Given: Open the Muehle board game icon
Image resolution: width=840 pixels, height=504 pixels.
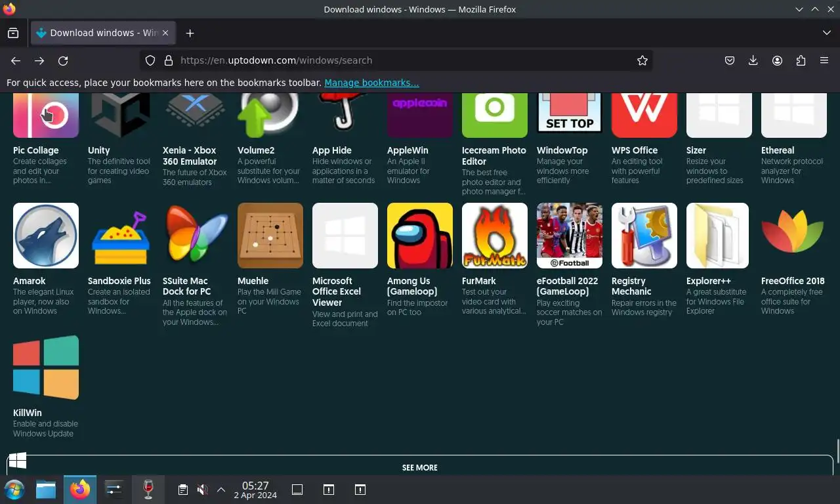Looking at the screenshot, I should pyautogui.click(x=270, y=236).
